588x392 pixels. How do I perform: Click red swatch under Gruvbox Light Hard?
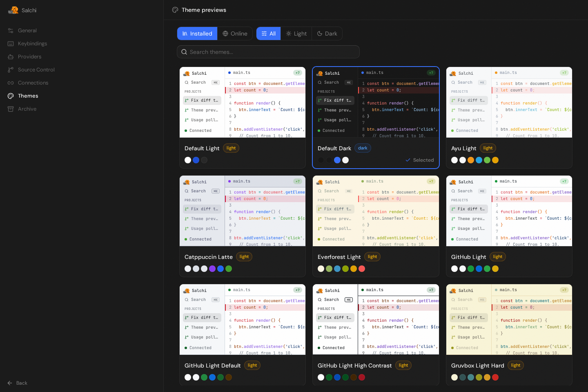tap(495, 377)
